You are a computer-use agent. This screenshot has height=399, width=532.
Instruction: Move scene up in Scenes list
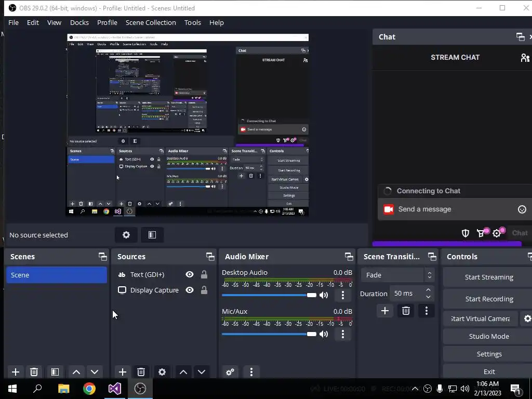click(x=76, y=372)
